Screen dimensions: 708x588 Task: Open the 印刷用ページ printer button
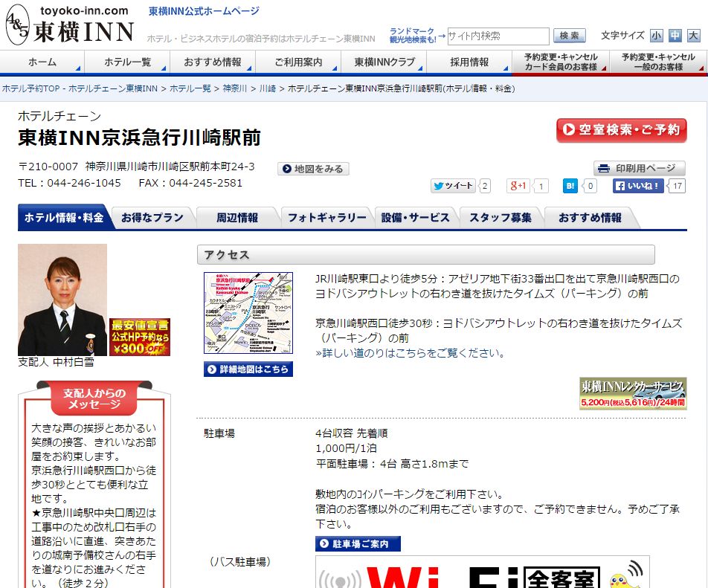tap(640, 168)
